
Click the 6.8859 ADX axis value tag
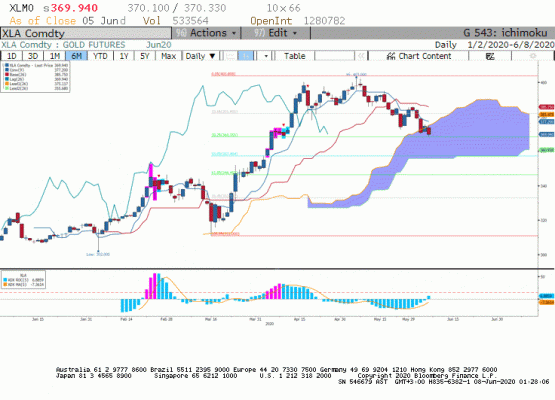click(547, 296)
